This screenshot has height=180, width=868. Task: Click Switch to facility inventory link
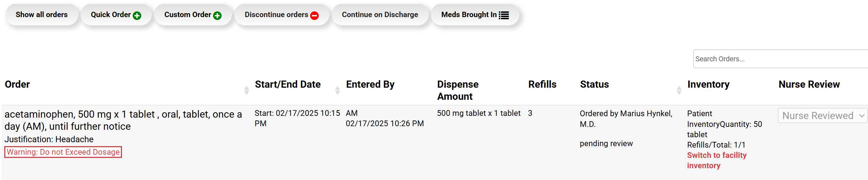[x=716, y=160]
